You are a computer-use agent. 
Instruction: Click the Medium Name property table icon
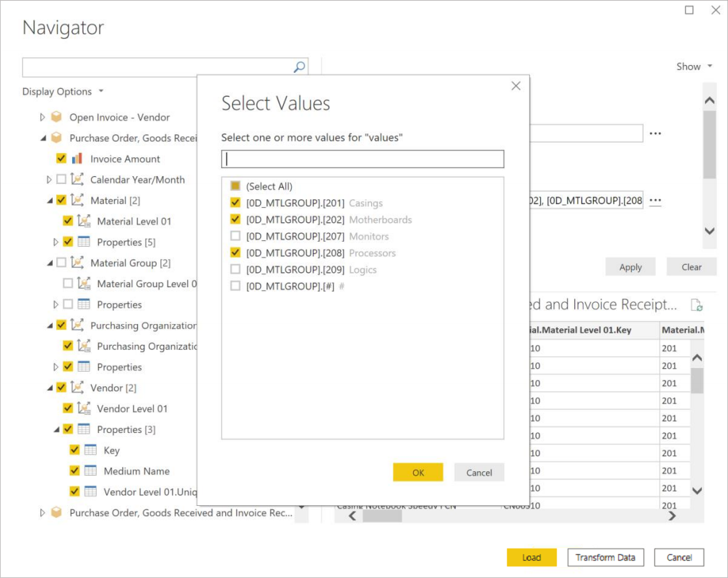(x=90, y=470)
